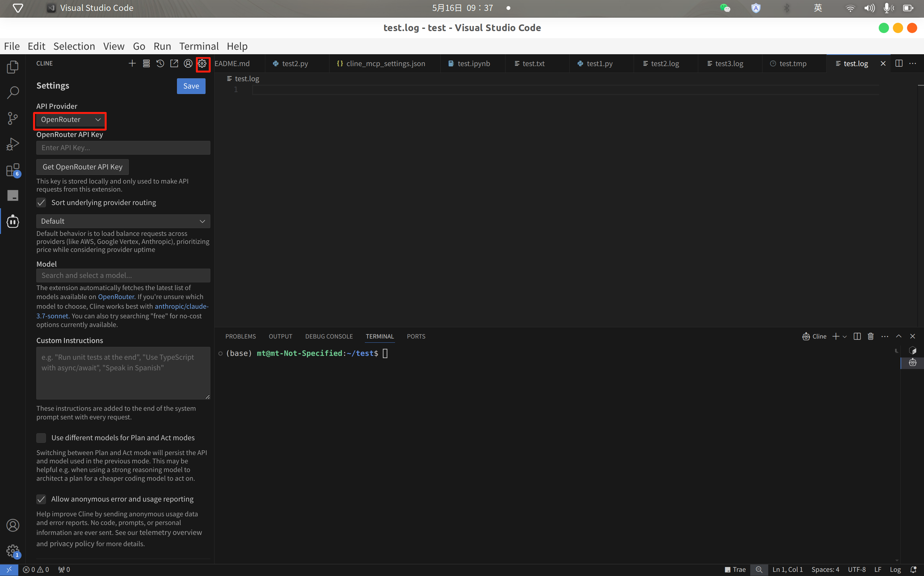Kill terminal using trash icon

[x=871, y=336]
